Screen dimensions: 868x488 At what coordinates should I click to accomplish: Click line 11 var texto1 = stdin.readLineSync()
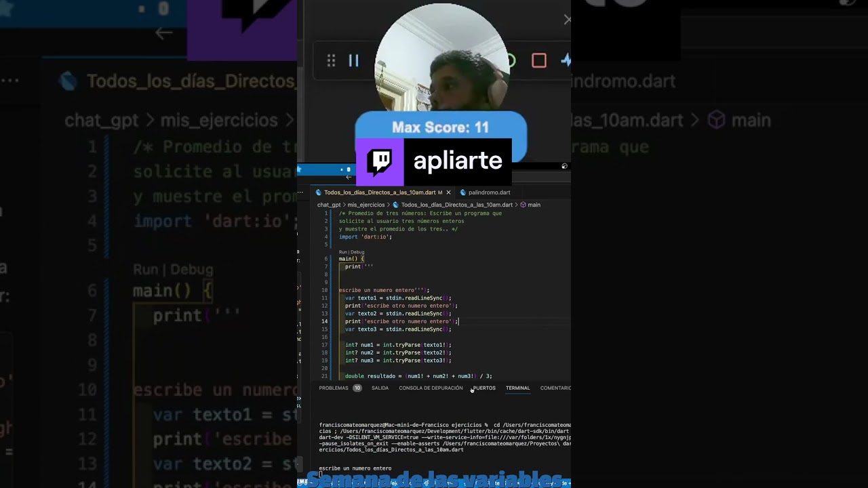pos(398,298)
